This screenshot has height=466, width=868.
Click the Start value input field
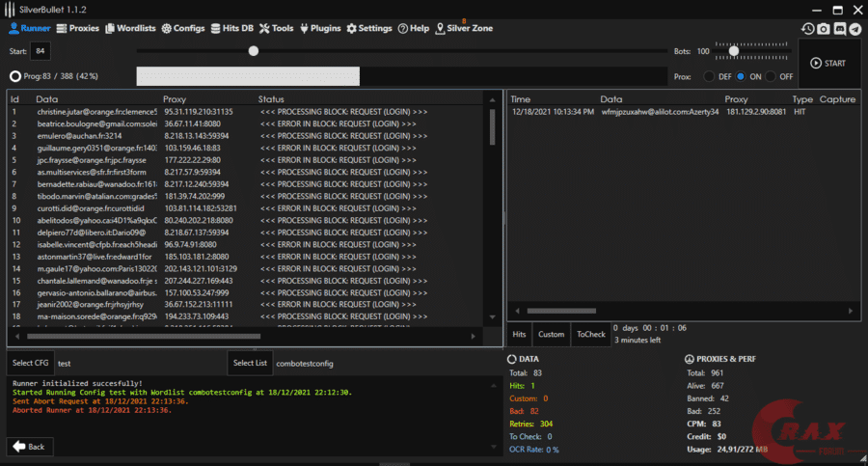coord(40,51)
